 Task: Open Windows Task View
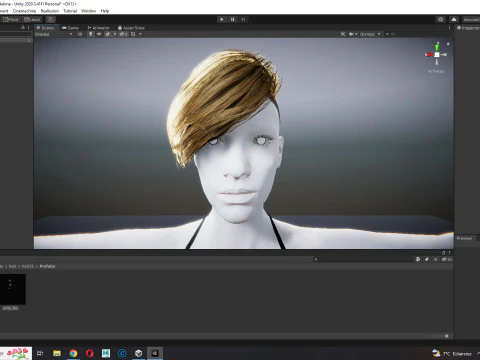(x=40, y=353)
